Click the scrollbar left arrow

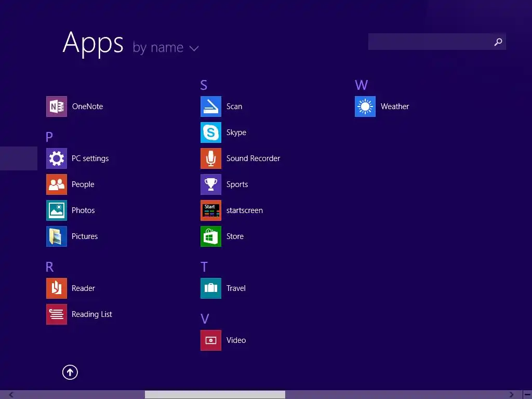pyautogui.click(x=11, y=395)
